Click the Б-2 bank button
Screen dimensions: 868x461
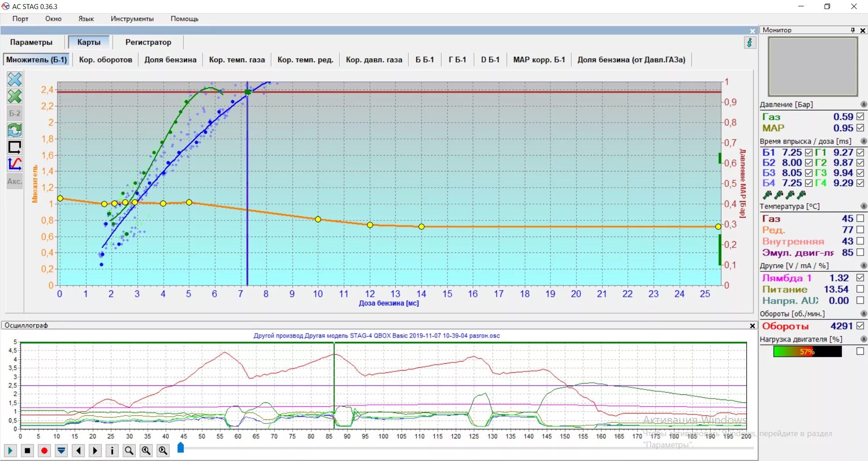tap(14, 114)
